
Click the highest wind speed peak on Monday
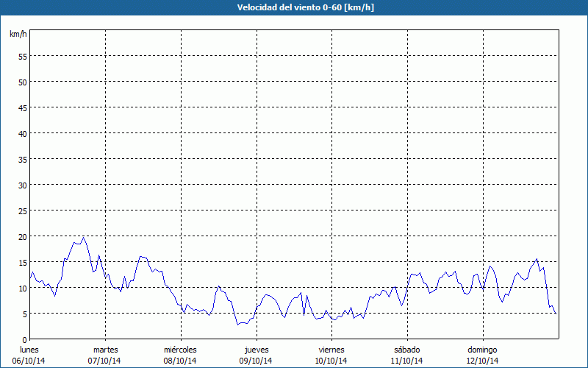[x=84, y=237]
